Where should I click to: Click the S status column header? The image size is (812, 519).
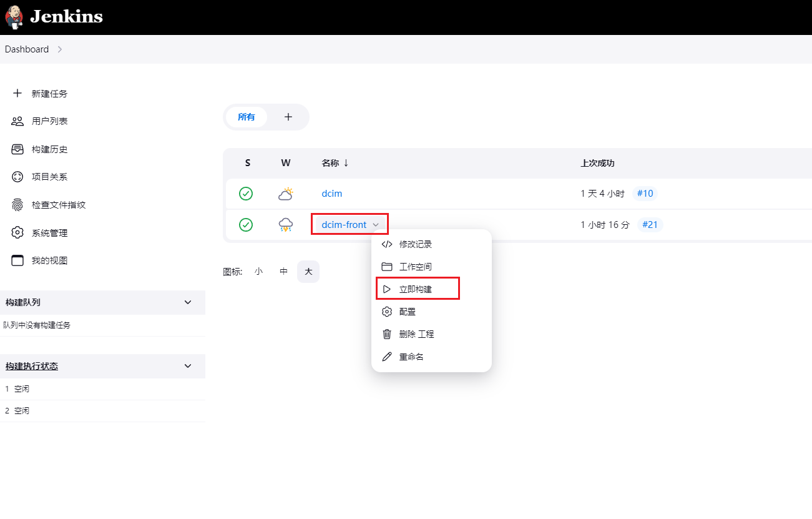coord(248,163)
